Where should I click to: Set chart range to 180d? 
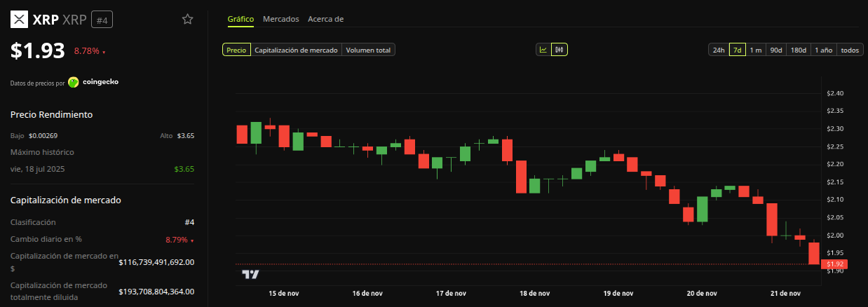799,50
